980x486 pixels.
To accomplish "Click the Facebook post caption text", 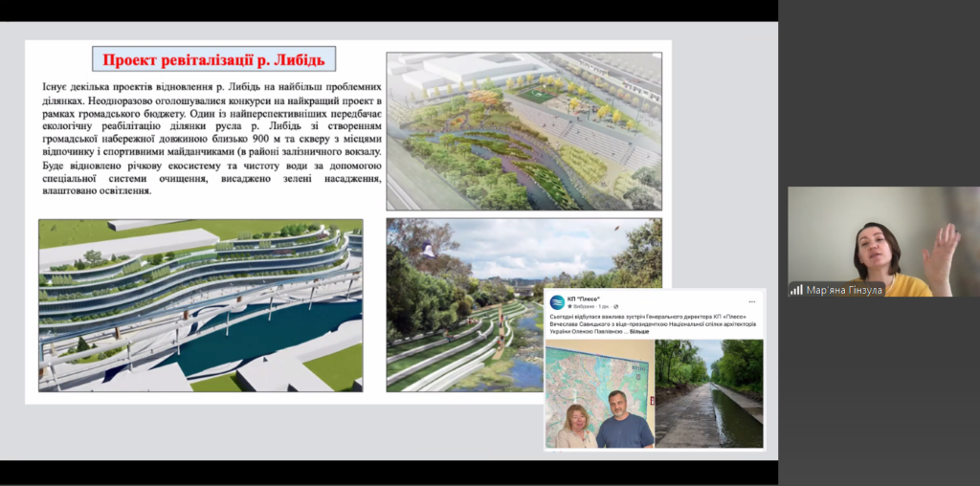I will pyautogui.click(x=651, y=323).
